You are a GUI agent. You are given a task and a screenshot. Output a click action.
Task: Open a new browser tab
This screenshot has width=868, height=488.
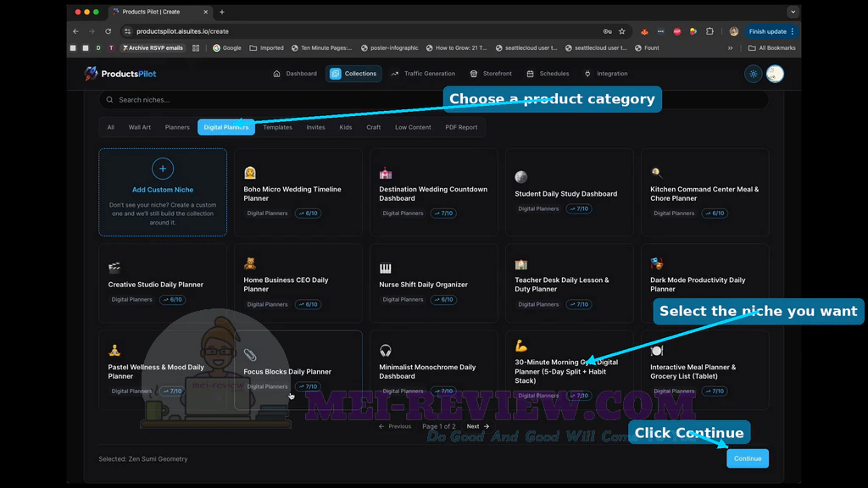222,12
